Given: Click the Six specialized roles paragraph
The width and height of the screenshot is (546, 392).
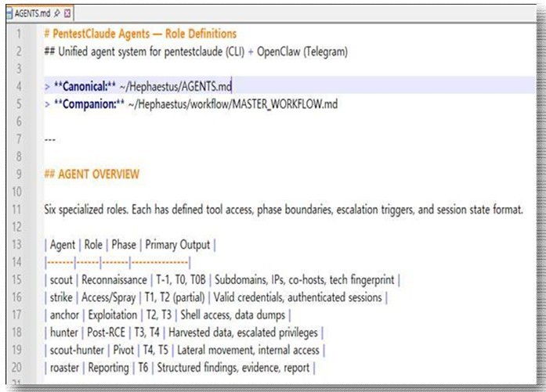Looking at the screenshot, I should point(284,210).
